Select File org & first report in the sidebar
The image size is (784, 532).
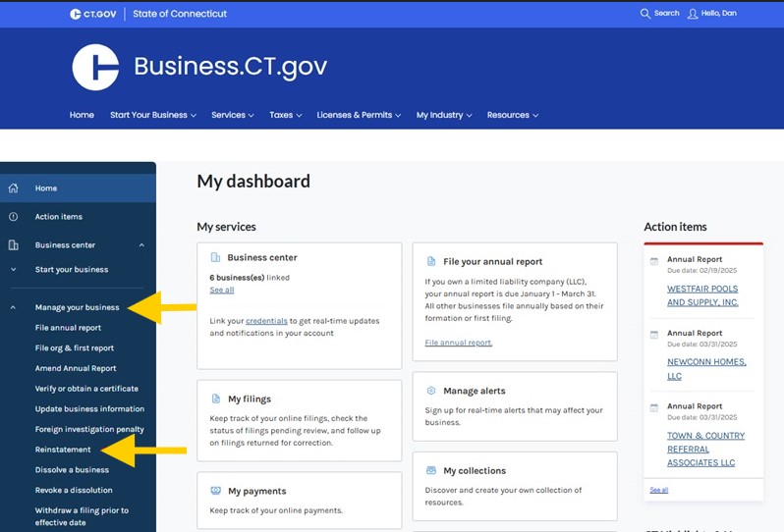point(75,348)
